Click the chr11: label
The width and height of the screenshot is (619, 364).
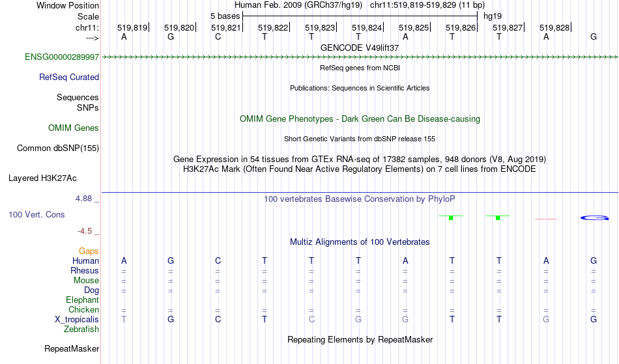coord(87,27)
